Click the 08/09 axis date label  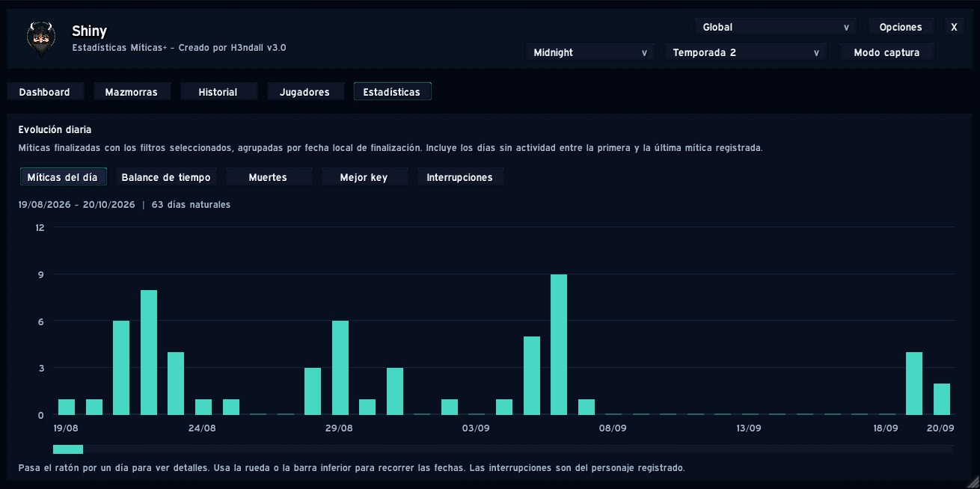(613, 428)
